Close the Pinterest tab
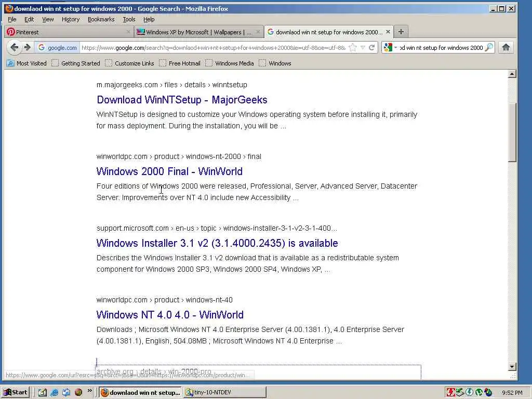This screenshot has width=532, height=399. click(x=128, y=32)
